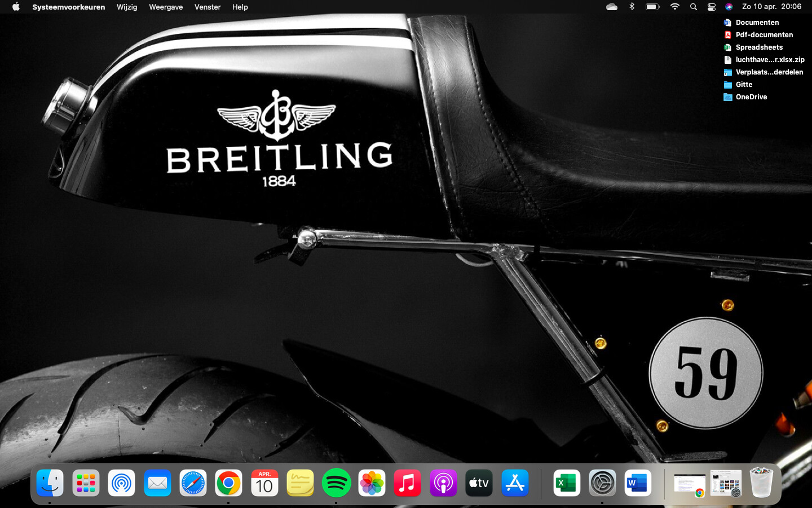This screenshot has height=508, width=812.
Task: Open the Wijzig menu
Action: click(127, 7)
